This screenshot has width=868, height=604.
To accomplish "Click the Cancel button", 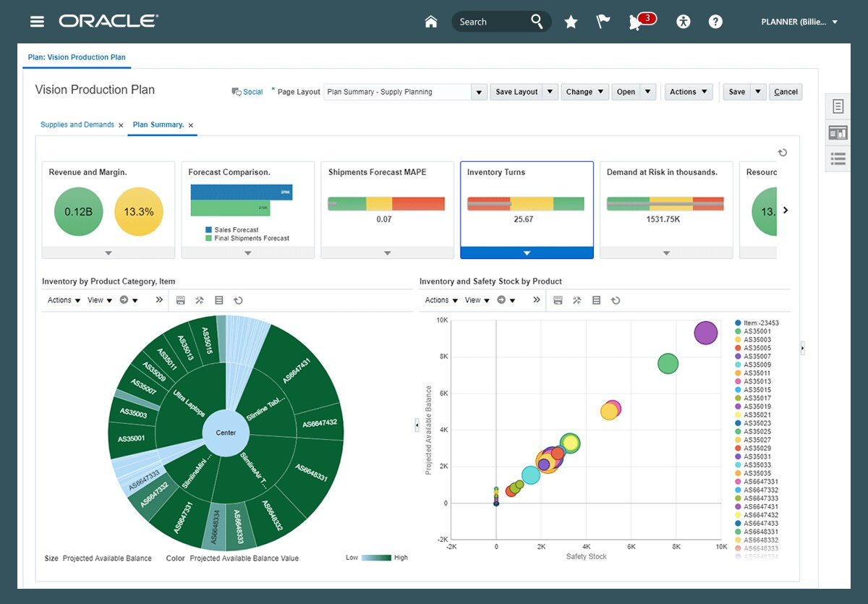I will coord(786,92).
